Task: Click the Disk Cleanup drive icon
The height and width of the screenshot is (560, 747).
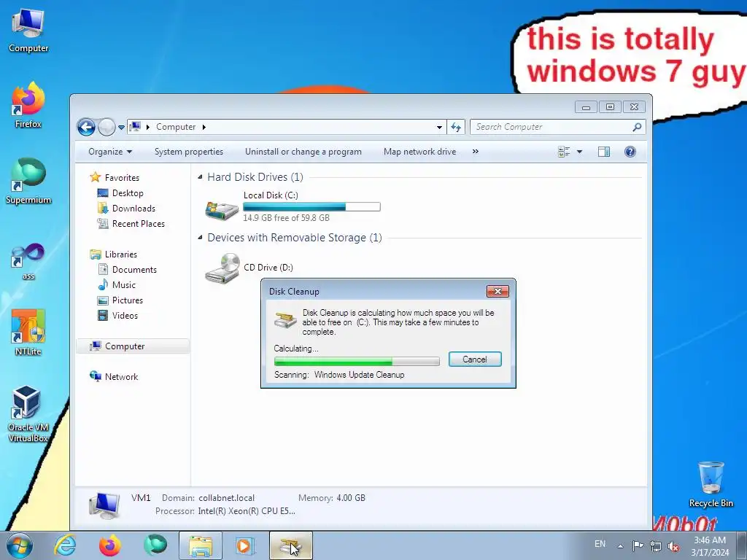Action: 285,319
